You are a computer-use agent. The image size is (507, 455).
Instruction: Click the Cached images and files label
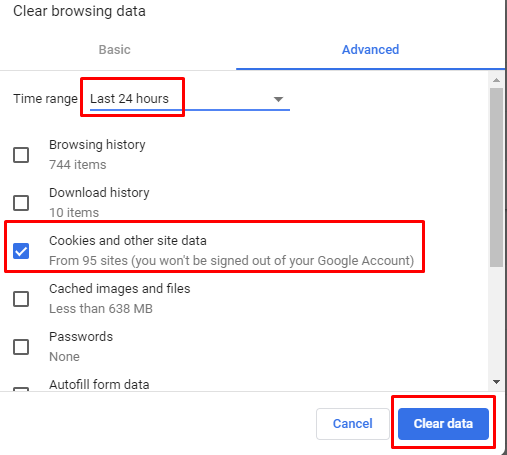pos(120,289)
